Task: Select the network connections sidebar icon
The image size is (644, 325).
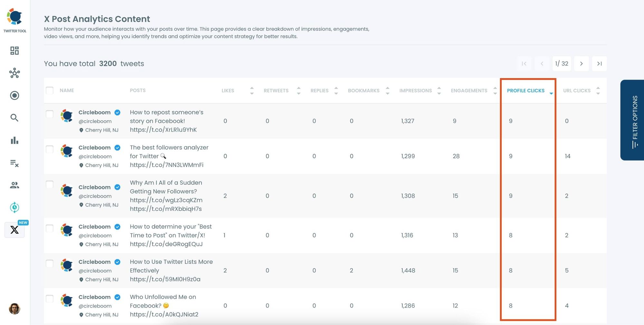Action: 14,73
